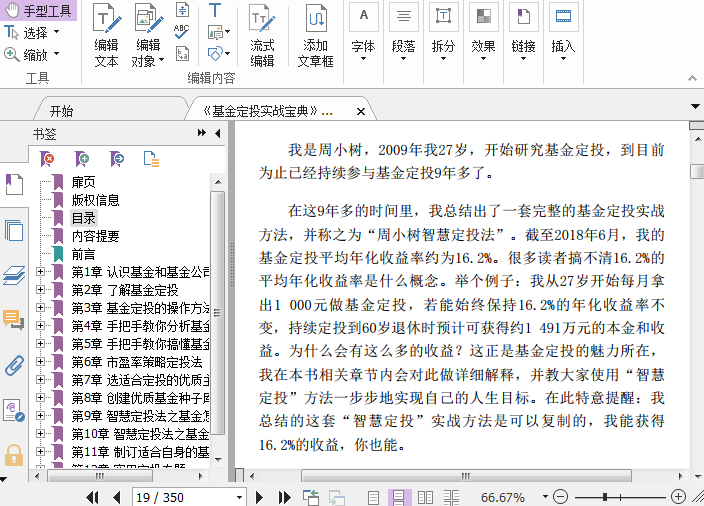Enable continuous page view mode
Viewport: 704px width, 506px height.
[x=399, y=497]
